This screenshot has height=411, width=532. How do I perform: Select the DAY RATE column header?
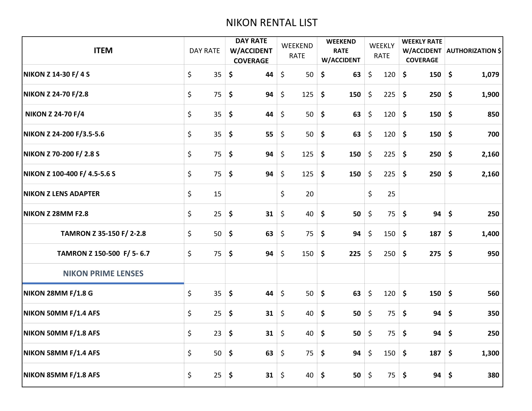pyautogui.click(x=204, y=51)
